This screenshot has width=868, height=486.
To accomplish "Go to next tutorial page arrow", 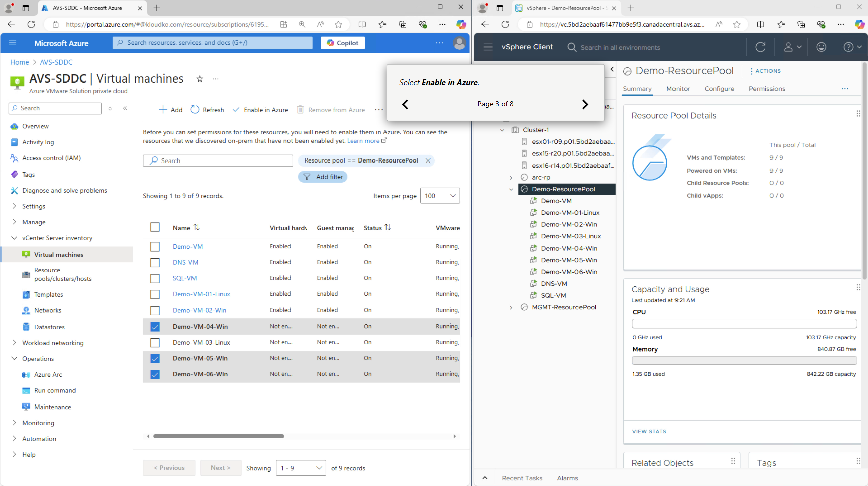I will (x=585, y=104).
